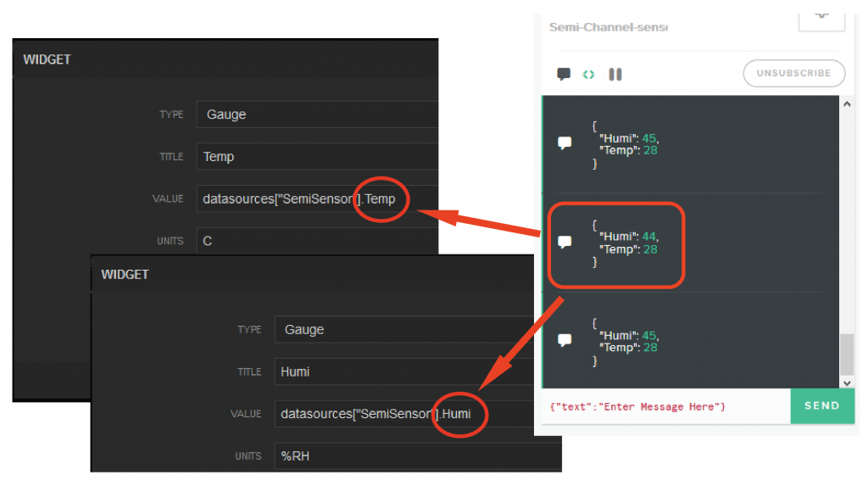Click the pulse icon button above UNSUBSCRIBE
The image size is (868, 486).
(x=821, y=15)
